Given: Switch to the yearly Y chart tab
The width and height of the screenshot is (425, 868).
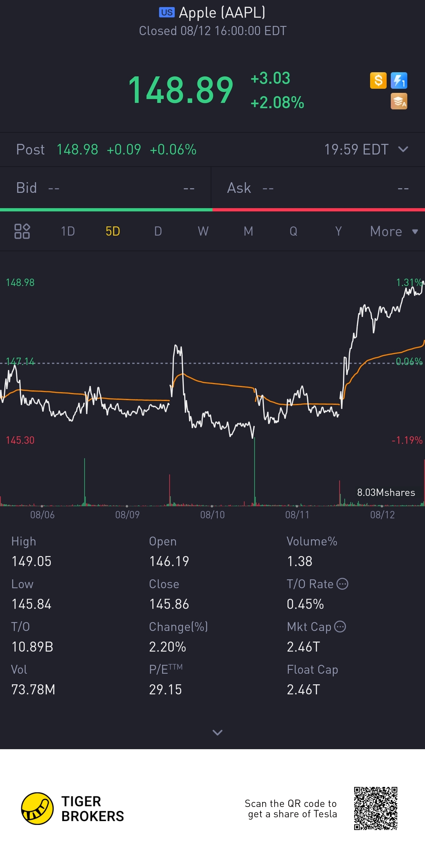Looking at the screenshot, I should [338, 231].
